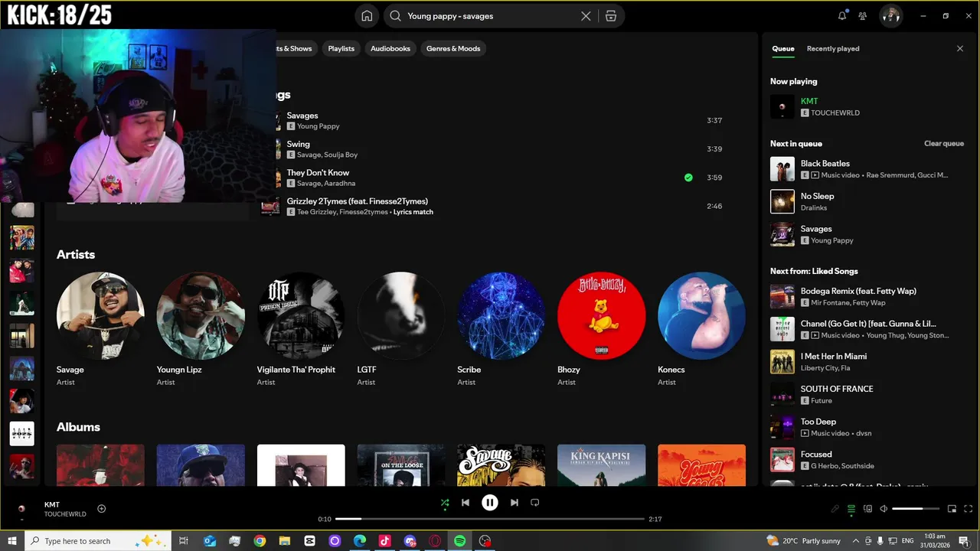Open notifications bell icon

click(842, 15)
